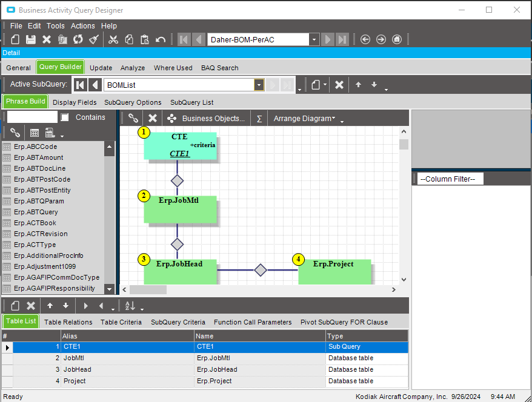Click the sort A-Z icon above Table List

click(130, 306)
